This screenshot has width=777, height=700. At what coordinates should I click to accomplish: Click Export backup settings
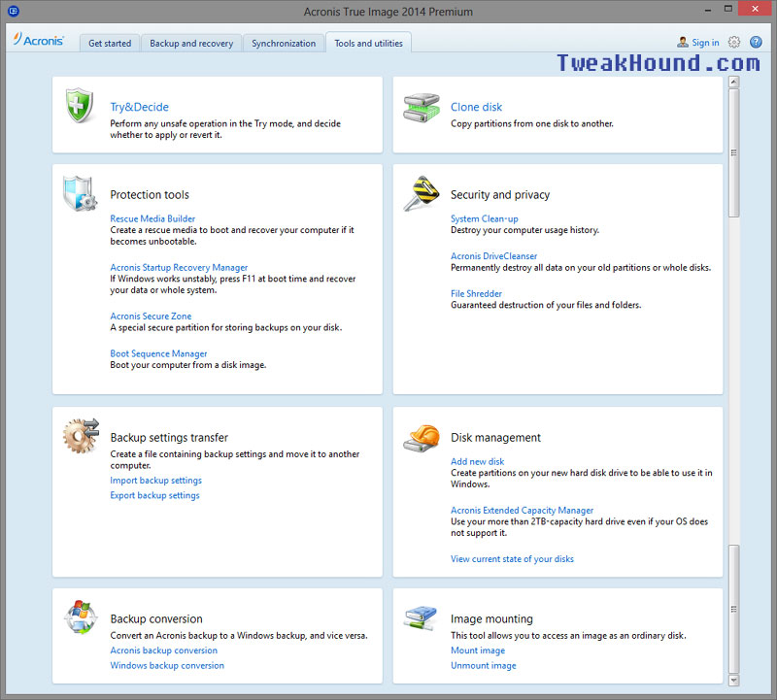click(x=154, y=495)
